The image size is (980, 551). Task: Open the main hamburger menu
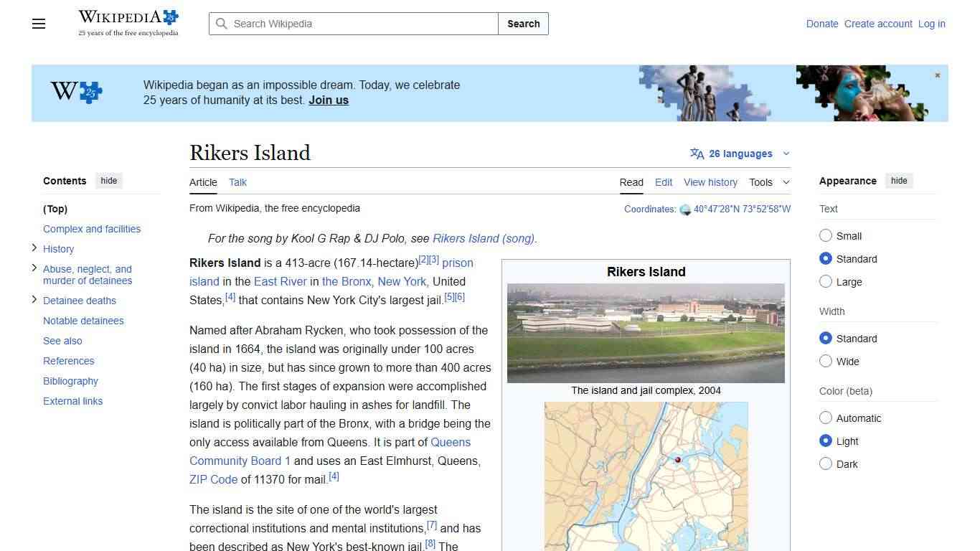(38, 24)
